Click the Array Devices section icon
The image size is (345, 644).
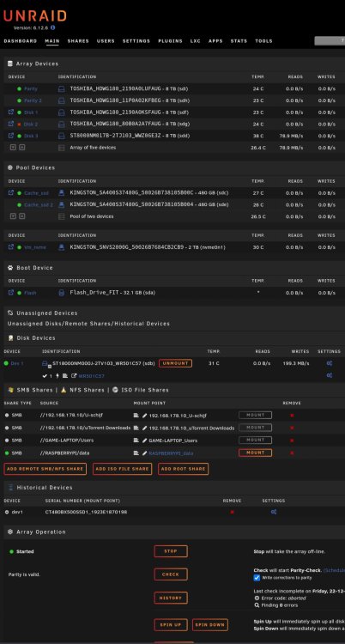pyautogui.click(x=9, y=64)
